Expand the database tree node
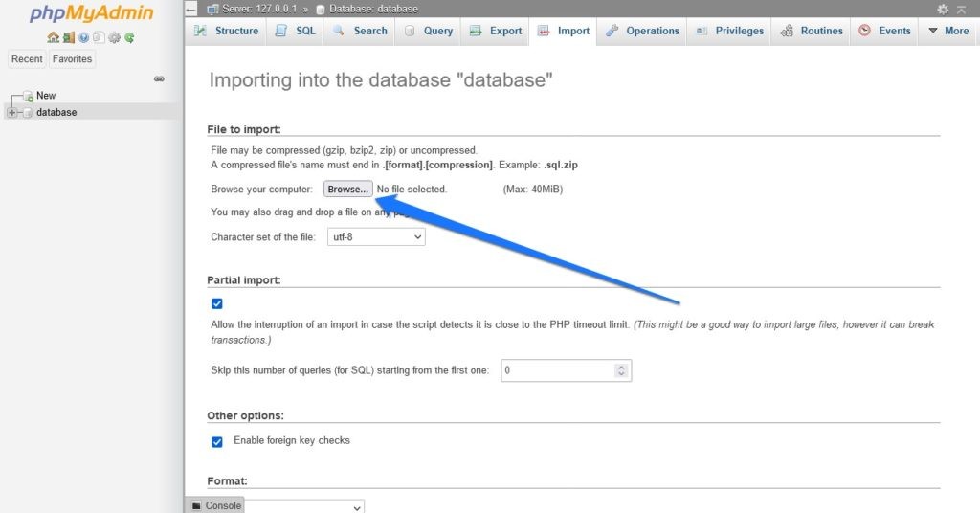 (11, 113)
